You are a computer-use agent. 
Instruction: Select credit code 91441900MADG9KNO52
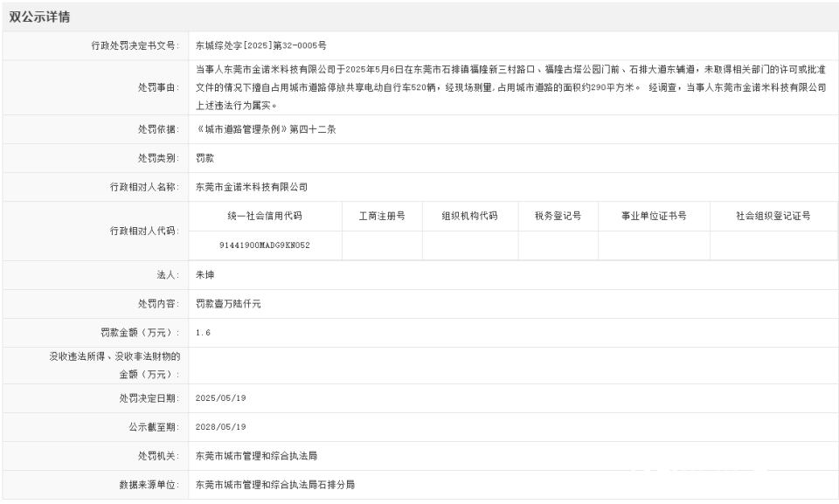[269, 245]
